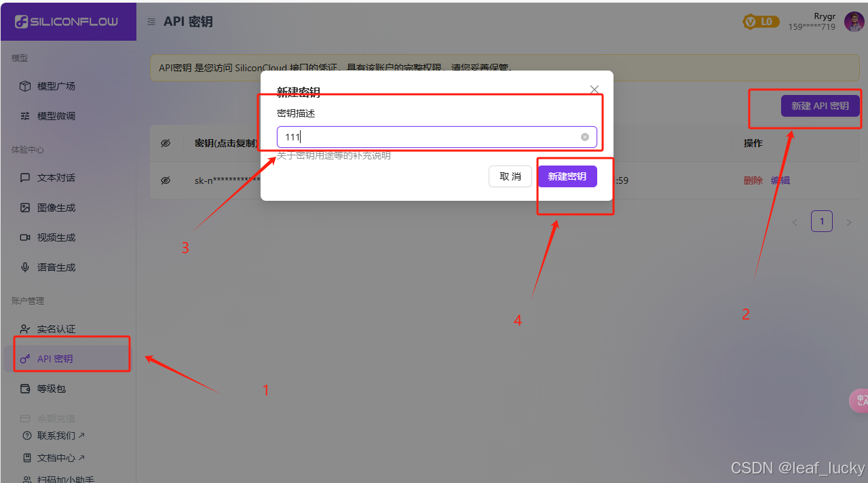The width and height of the screenshot is (868, 483).
Task: Click 编辑 link in key row
Action: tap(780, 180)
